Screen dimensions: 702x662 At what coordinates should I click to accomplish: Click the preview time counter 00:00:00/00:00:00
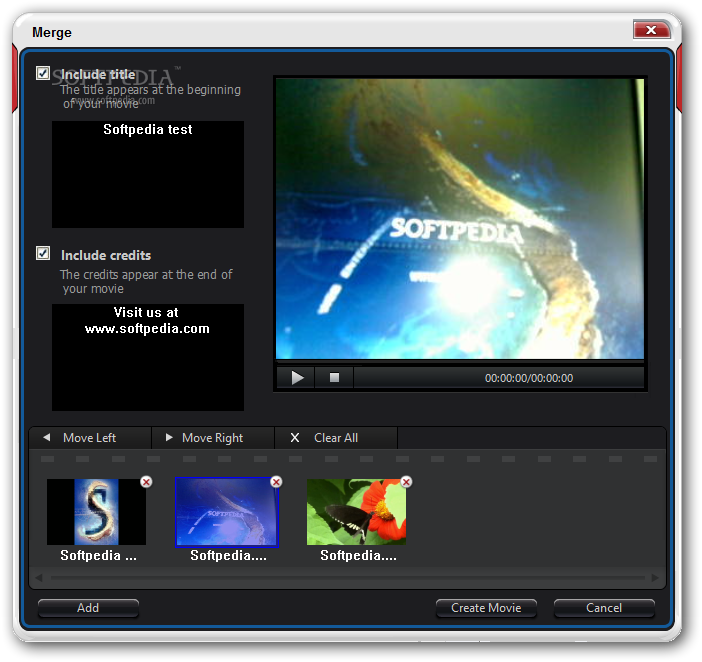pyautogui.click(x=529, y=378)
